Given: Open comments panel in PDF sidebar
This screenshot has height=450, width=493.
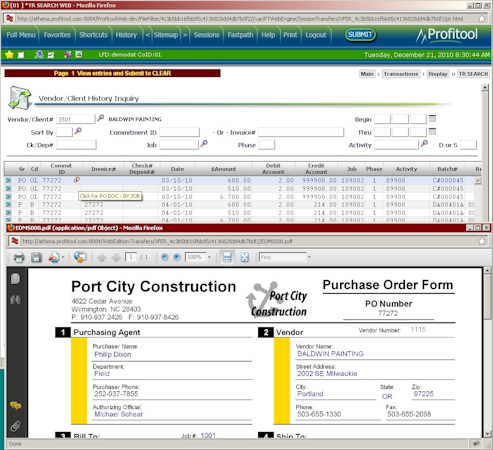Looking at the screenshot, I should [15, 406].
